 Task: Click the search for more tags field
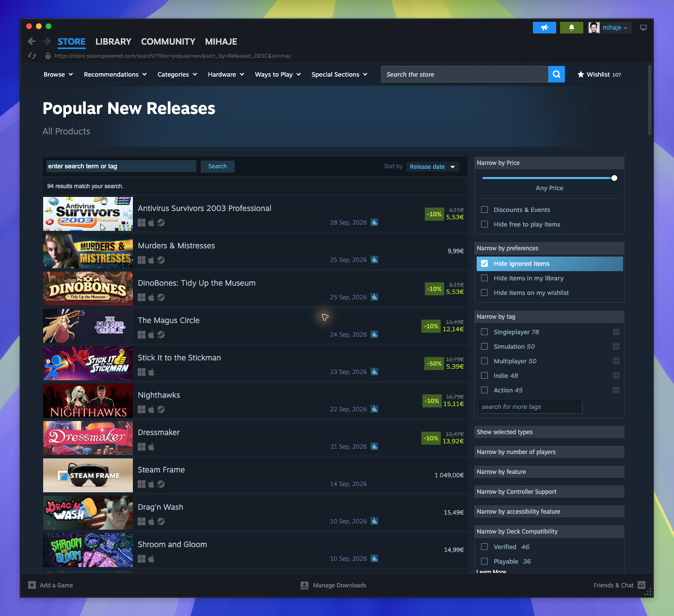(530, 407)
